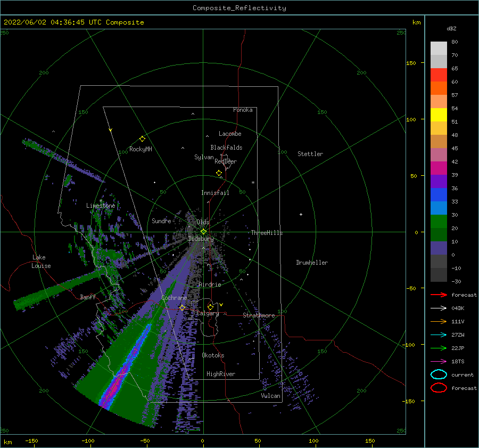
Task: Click the Okotoks city label
Action: (x=213, y=355)
